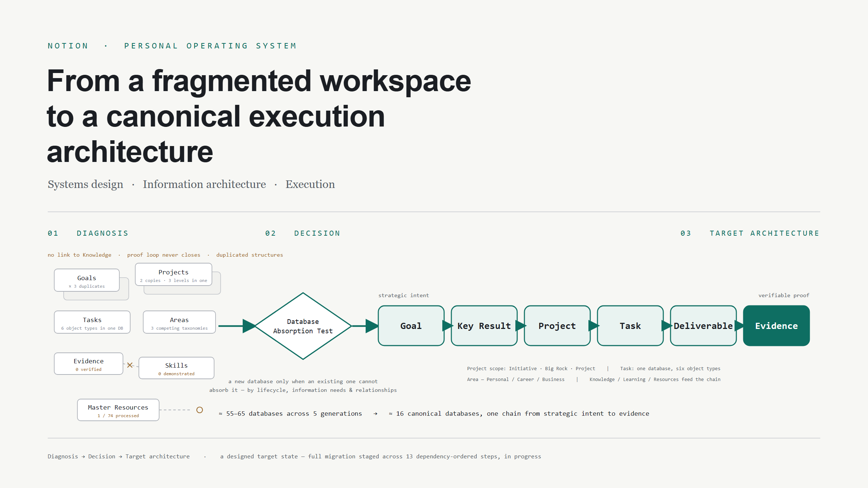Select the Key Result node
Image resolution: width=868 pixels, height=488 pixels.
(484, 326)
